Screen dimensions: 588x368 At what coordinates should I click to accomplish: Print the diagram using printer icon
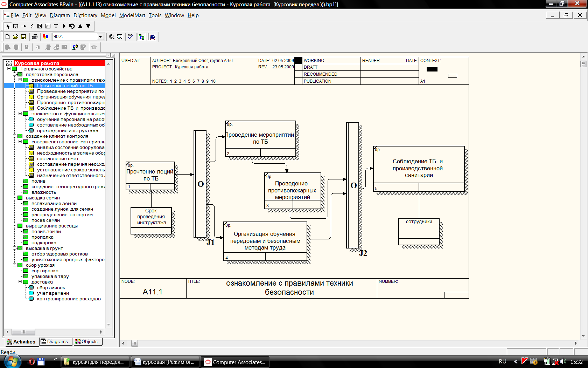[34, 37]
